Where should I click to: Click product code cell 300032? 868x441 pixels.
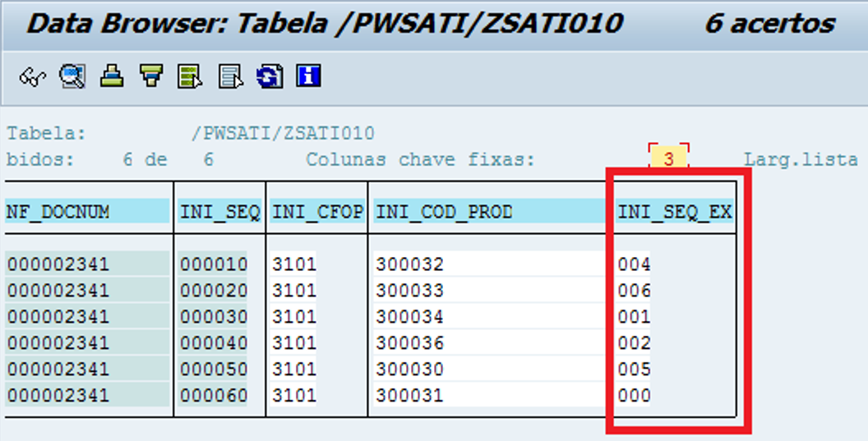tap(410, 264)
